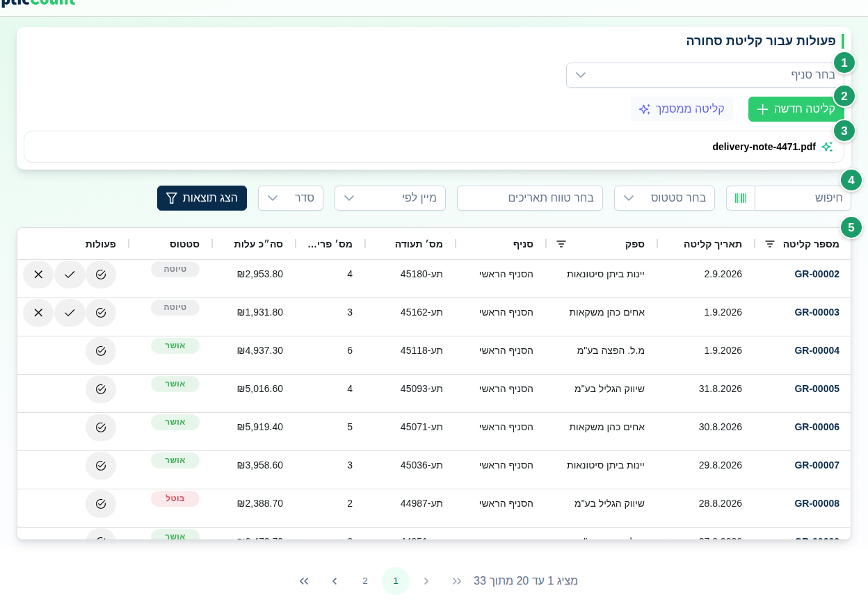The height and width of the screenshot is (611, 868).
Task: Open the filter icon on the ספק column
Action: [561, 244]
